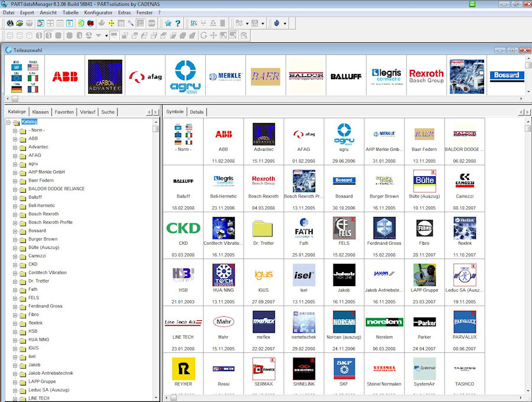Open the Extras menu
This screenshot has width=532, height=402.
[125, 12]
